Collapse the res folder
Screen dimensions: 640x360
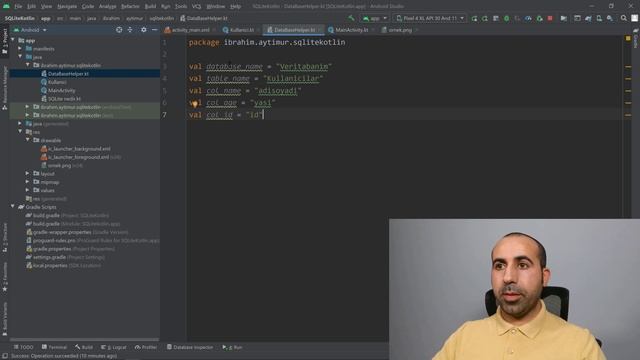pyautogui.click(x=20, y=132)
